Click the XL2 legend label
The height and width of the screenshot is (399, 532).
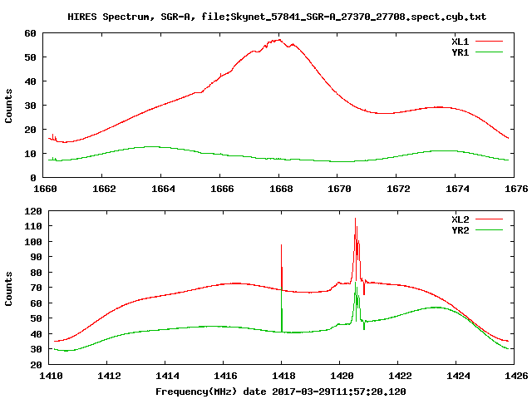tap(460, 219)
